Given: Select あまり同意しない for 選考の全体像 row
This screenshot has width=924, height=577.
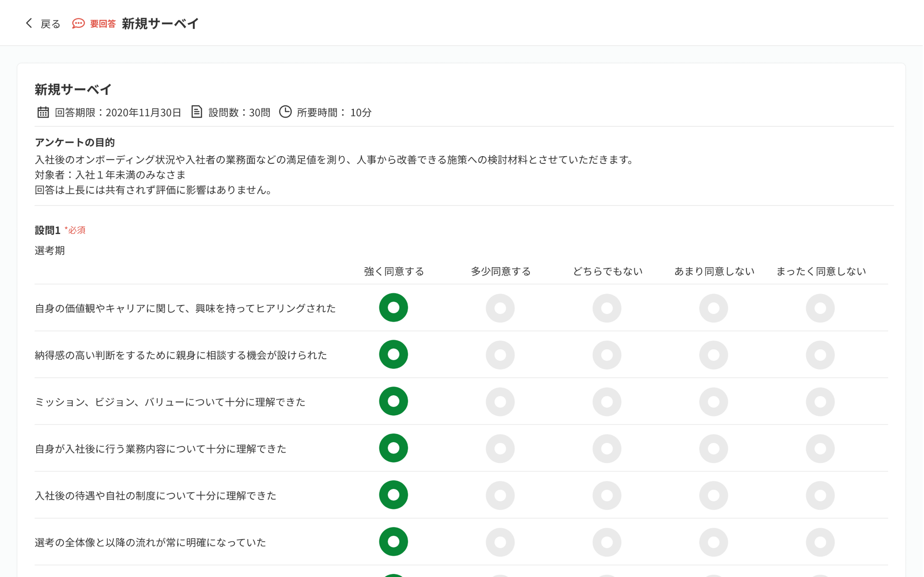Looking at the screenshot, I should coord(713,542).
